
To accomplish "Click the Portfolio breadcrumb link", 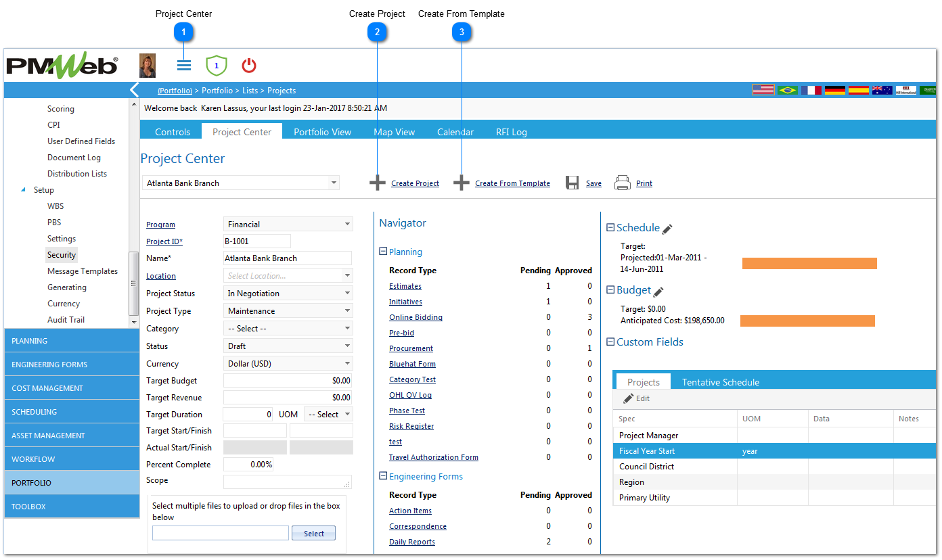I will pos(175,91).
